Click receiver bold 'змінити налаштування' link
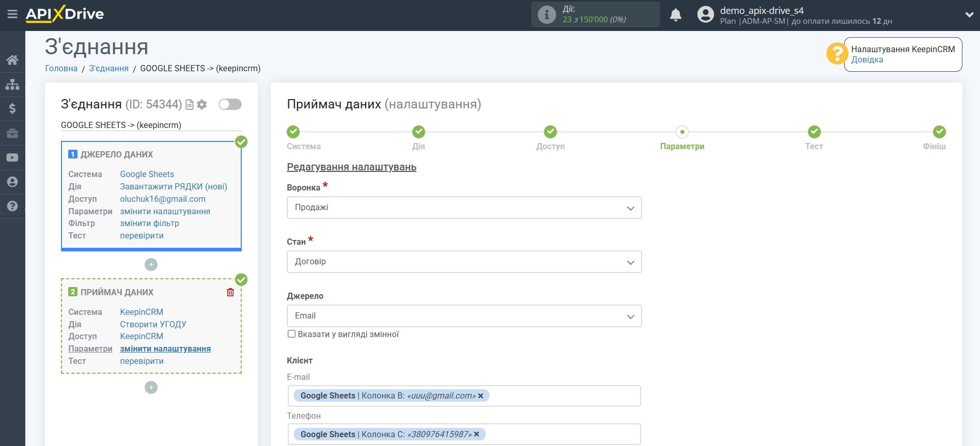This screenshot has height=446, width=980. [x=165, y=348]
